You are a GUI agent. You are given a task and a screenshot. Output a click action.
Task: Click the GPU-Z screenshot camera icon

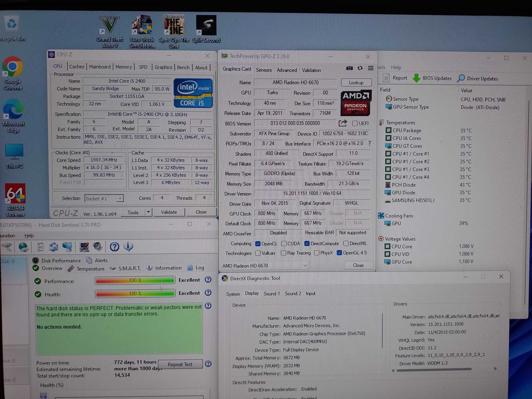[x=349, y=68]
